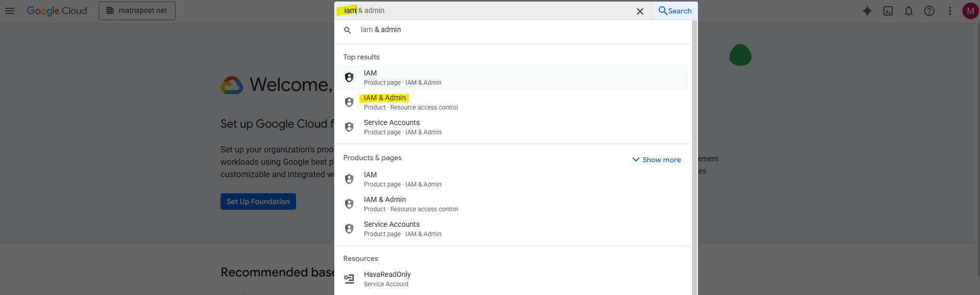The width and height of the screenshot is (980, 295).
Task: Open the help question mark icon
Action: [929, 11]
